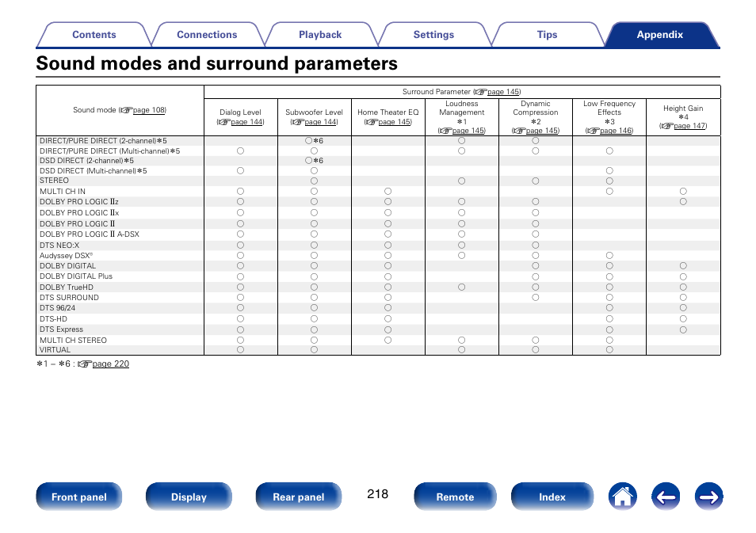Open the Remote section button
The width and height of the screenshot is (756, 533).
click(455, 497)
